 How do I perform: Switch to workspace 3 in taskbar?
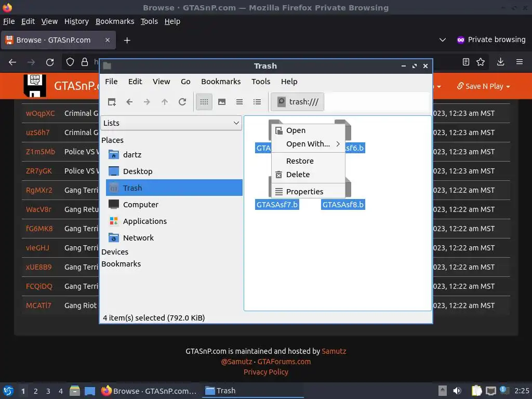coord(48,391)
